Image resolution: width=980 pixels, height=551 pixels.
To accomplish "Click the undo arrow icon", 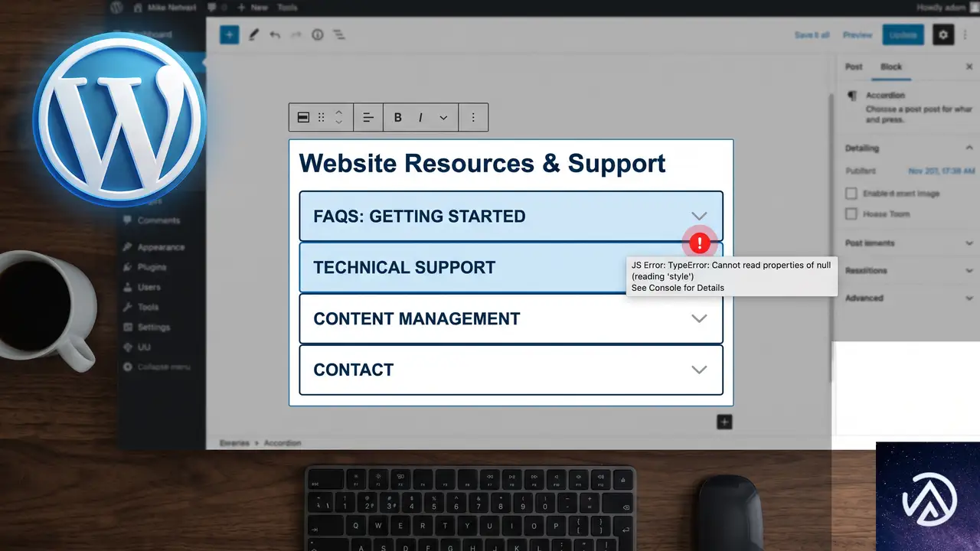I will pos(275,35).
